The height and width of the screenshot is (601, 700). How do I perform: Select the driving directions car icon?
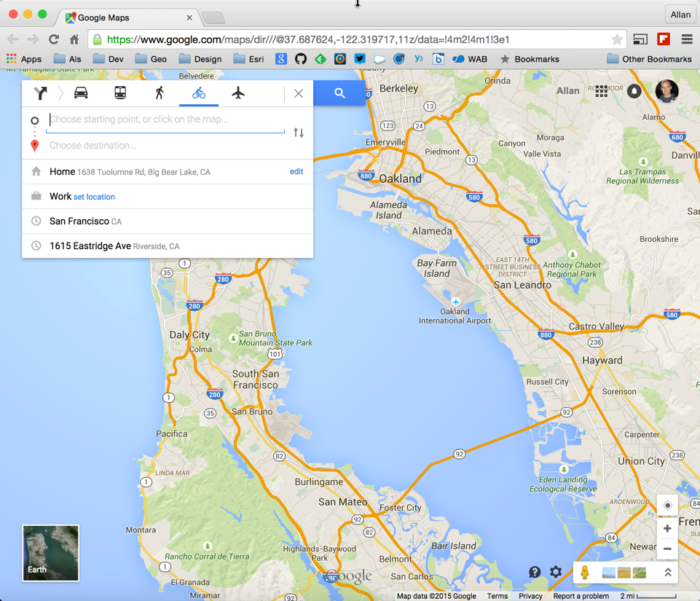(81, 93)
